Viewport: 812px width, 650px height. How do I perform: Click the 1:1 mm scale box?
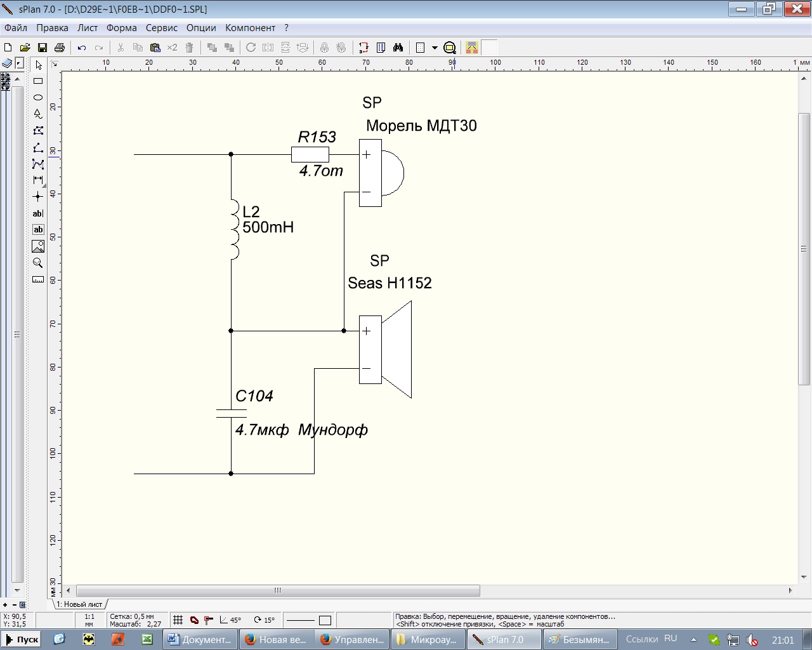[x=89, y=620]
